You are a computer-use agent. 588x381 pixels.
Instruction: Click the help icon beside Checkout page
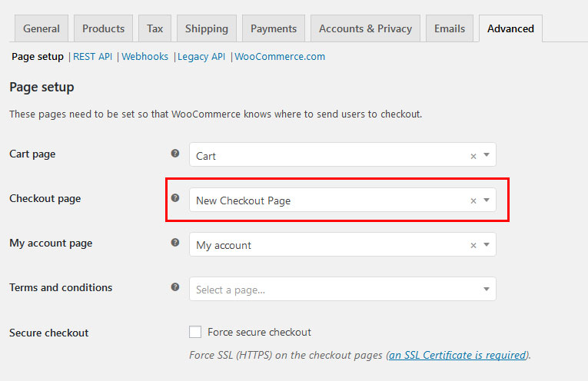(175, 198)
